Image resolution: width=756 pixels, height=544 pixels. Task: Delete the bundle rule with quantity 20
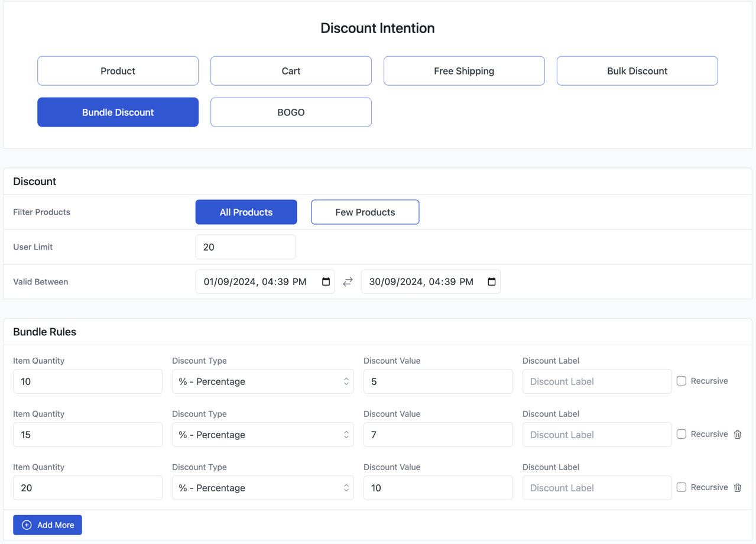pyautogui.click(x=737, y=488)
